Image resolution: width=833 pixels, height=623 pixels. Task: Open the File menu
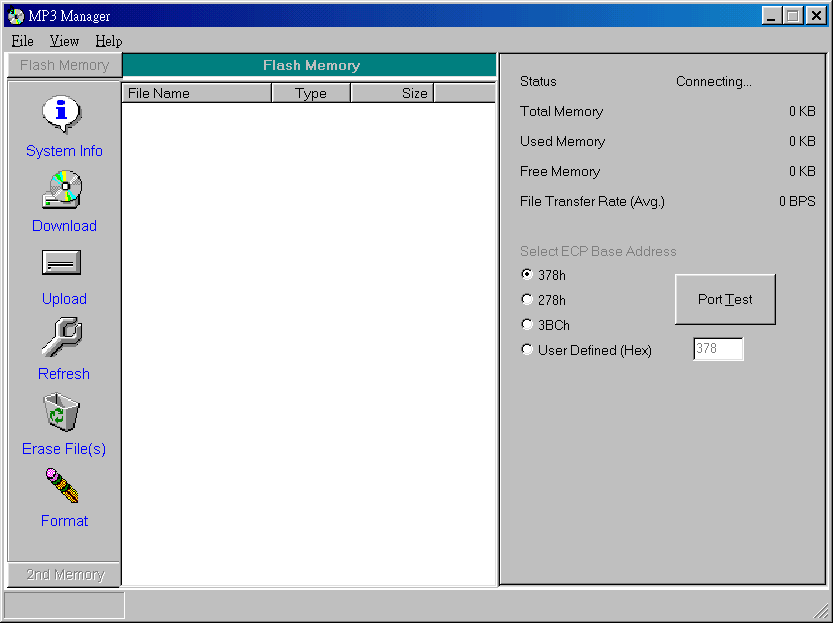tap(22, 41)
